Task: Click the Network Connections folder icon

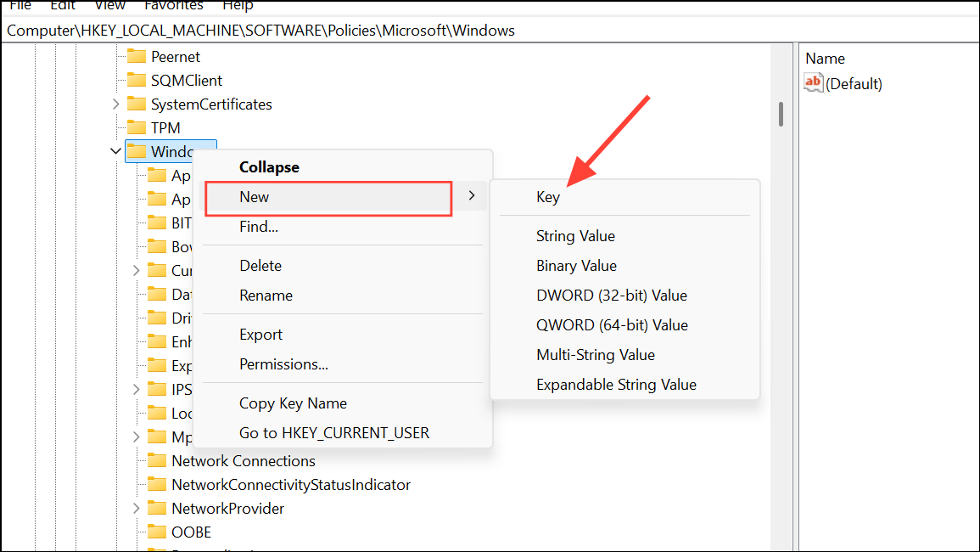Action: [158, 460]
